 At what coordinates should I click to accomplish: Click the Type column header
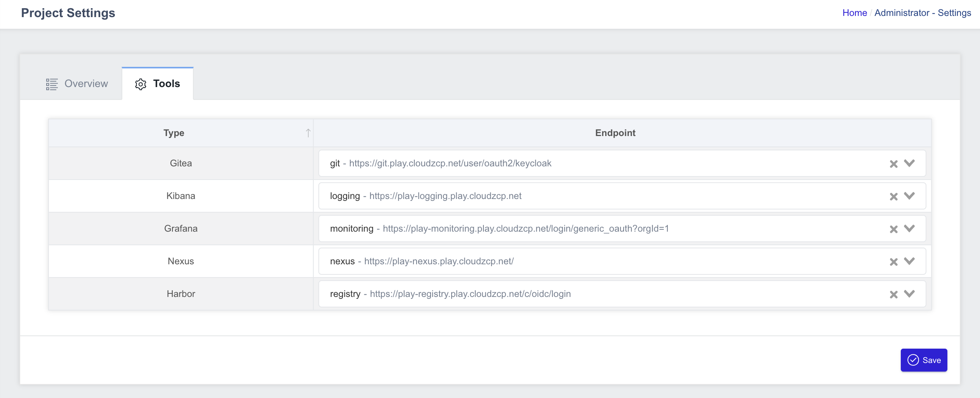(x=181, y=133)
